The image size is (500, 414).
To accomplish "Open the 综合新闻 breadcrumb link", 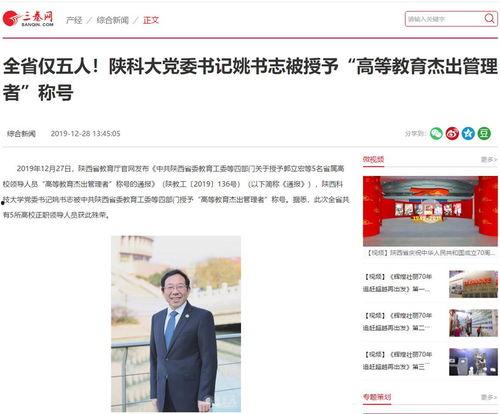I will click(x=113, y=20).
